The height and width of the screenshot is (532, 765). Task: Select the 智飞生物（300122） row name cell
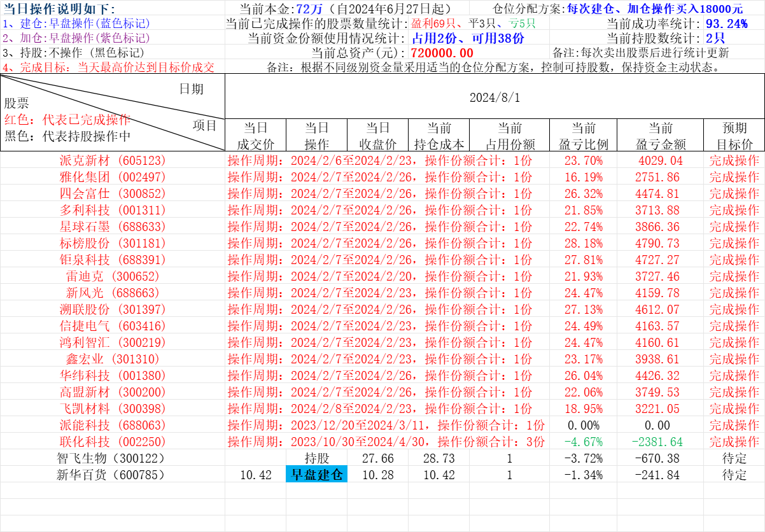point(112,458)
